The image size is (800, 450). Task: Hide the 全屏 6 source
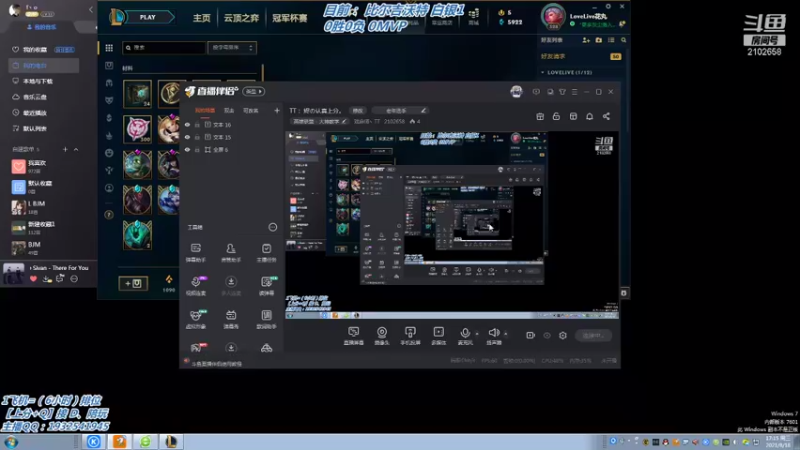point(188,150)
